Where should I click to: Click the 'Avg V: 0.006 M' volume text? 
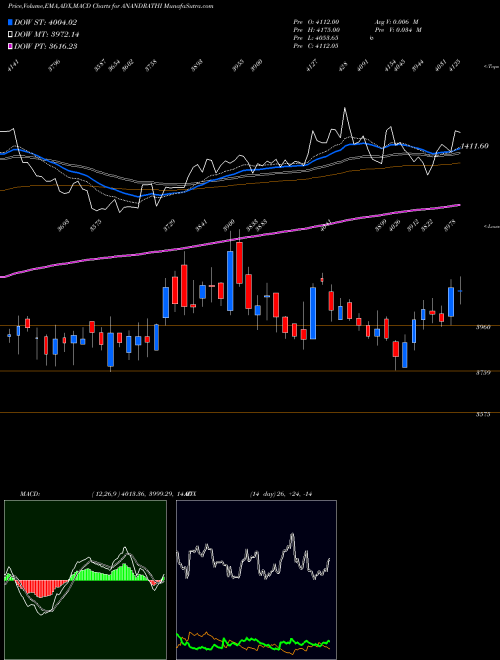396,21
